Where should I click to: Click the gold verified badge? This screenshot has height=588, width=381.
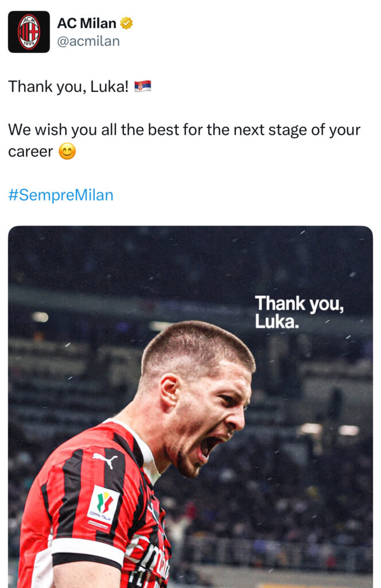[126, 23]
